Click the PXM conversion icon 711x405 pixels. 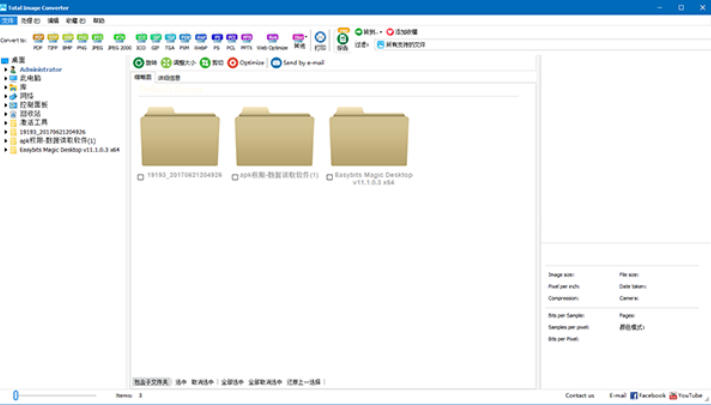(x=185, y=38)
